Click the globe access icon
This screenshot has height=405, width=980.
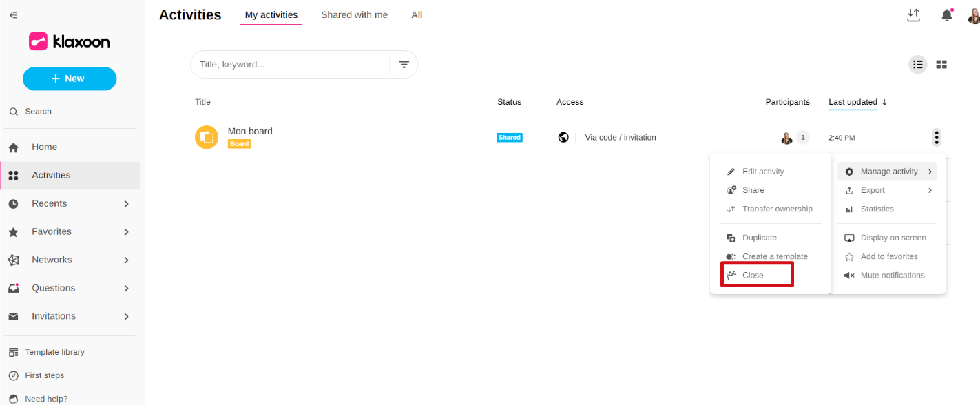[563, 137]
